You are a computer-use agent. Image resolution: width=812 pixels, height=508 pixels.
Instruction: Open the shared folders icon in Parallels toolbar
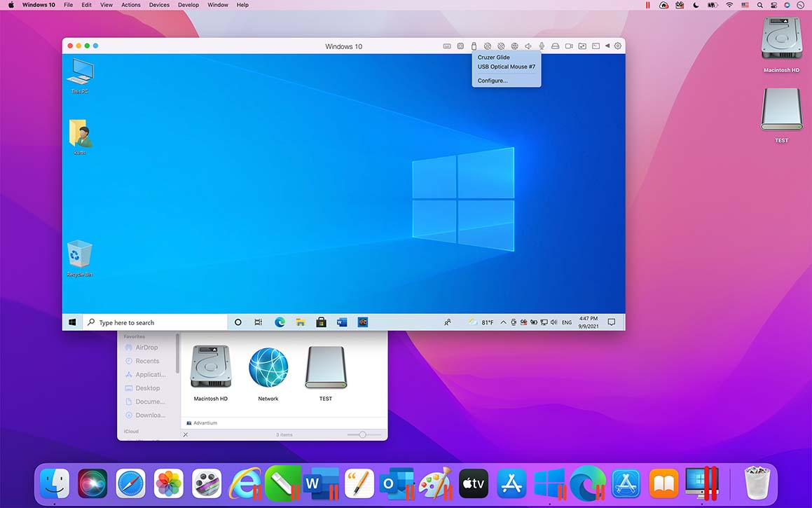point(582,46)
